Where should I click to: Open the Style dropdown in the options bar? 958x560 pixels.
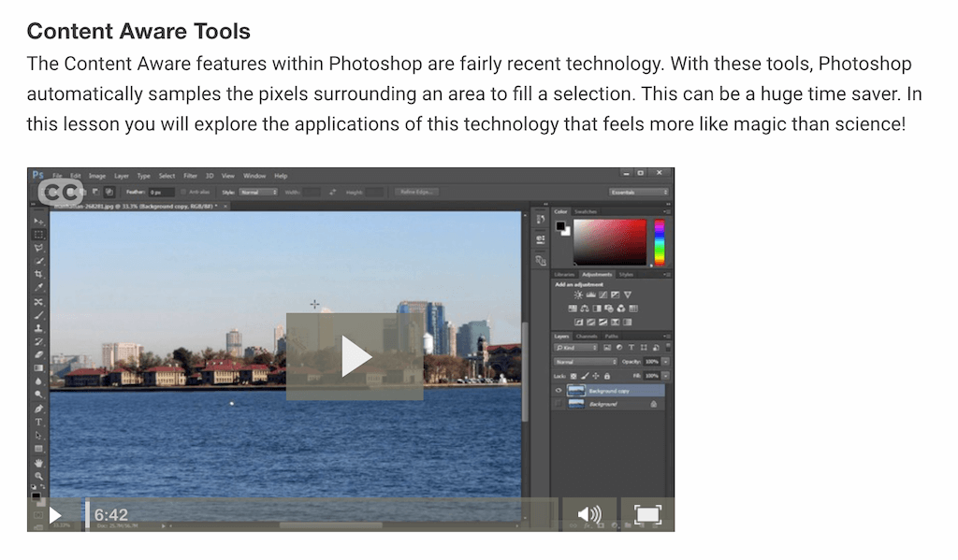click(x=258, y=192)
